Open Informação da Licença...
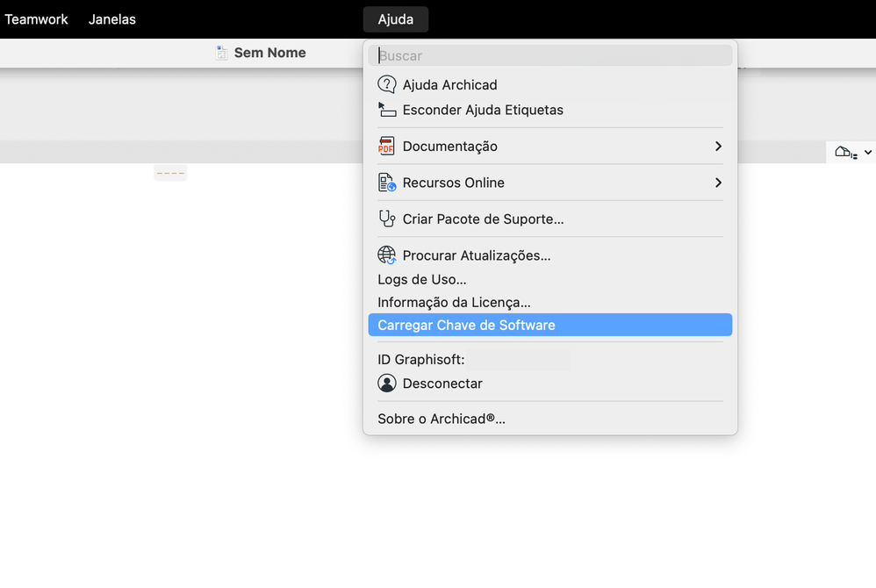The image size is (876, 588). pyautogui.click(x=550, y=302)
